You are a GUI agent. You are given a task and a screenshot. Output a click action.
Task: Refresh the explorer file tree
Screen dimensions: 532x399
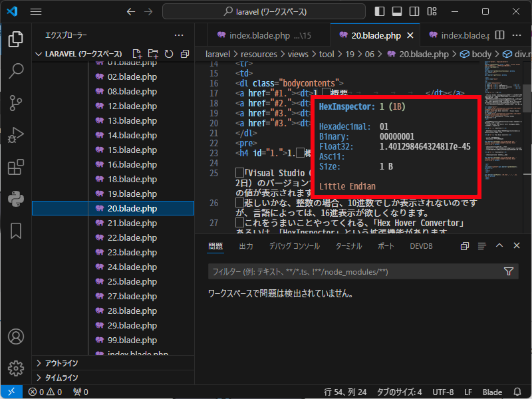169,54
